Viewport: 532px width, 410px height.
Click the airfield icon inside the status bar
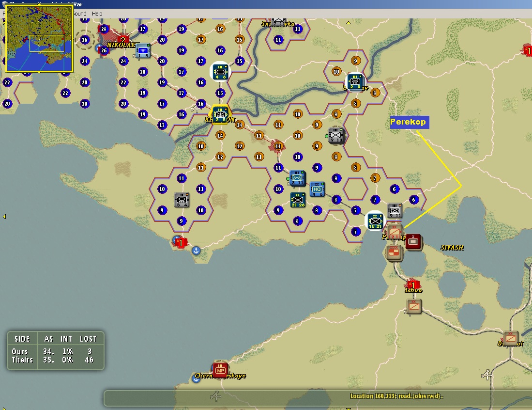tap(215, 396)
